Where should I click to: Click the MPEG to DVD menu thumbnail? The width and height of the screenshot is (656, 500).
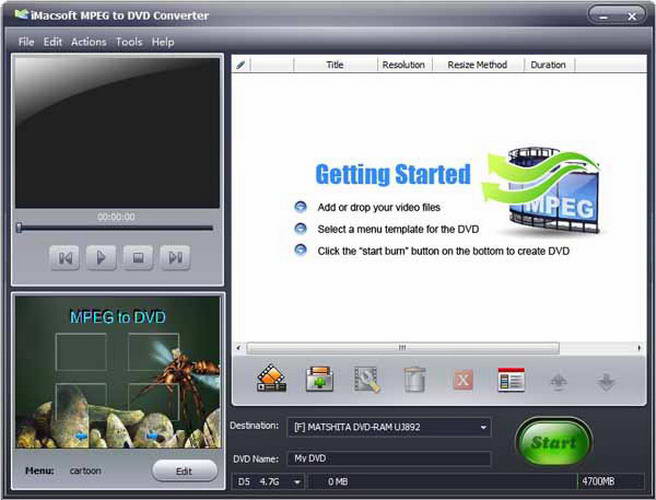118,372
